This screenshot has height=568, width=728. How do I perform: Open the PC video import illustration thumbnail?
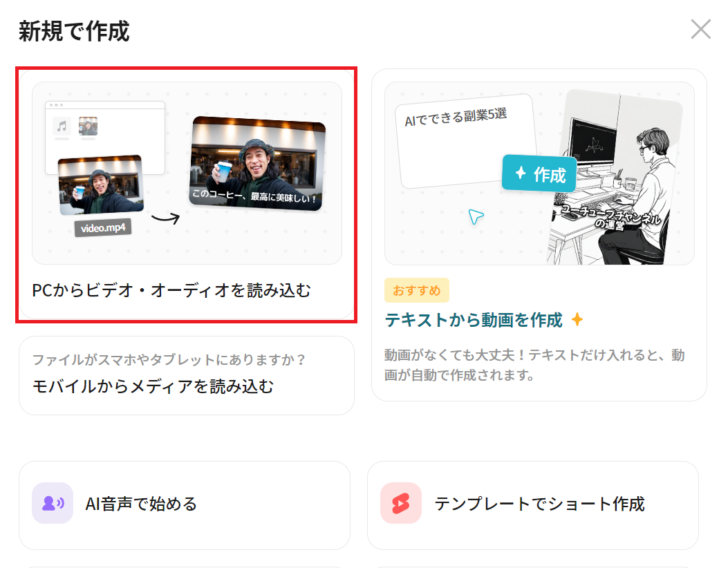(x=187, y=173)
